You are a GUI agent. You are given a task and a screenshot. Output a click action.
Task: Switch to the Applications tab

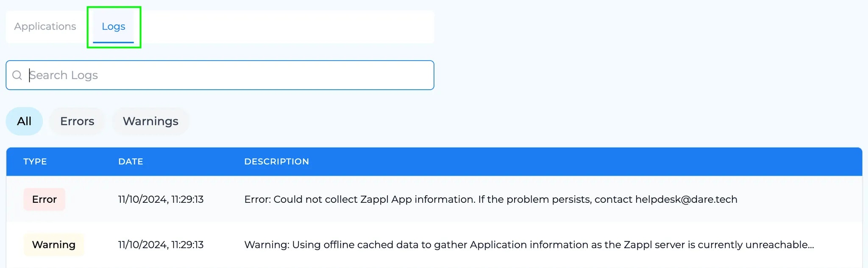click(45, 26)
